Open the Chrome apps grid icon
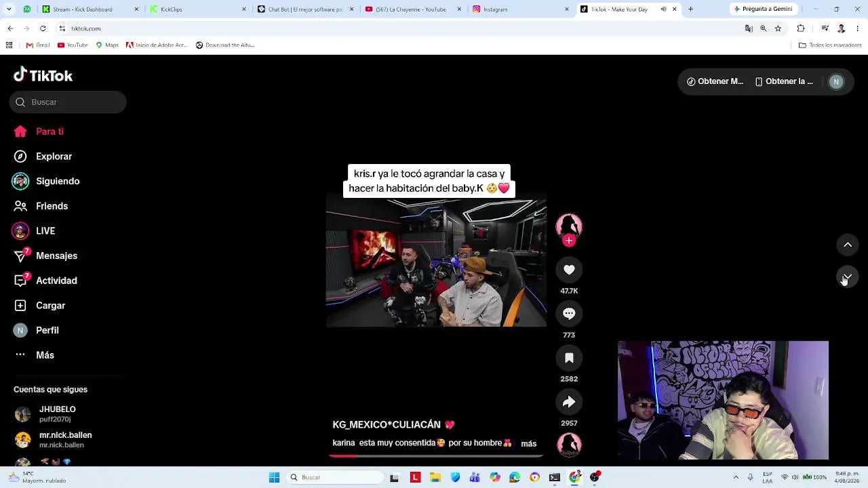This screenshot has width=868, height=488. 9,45
